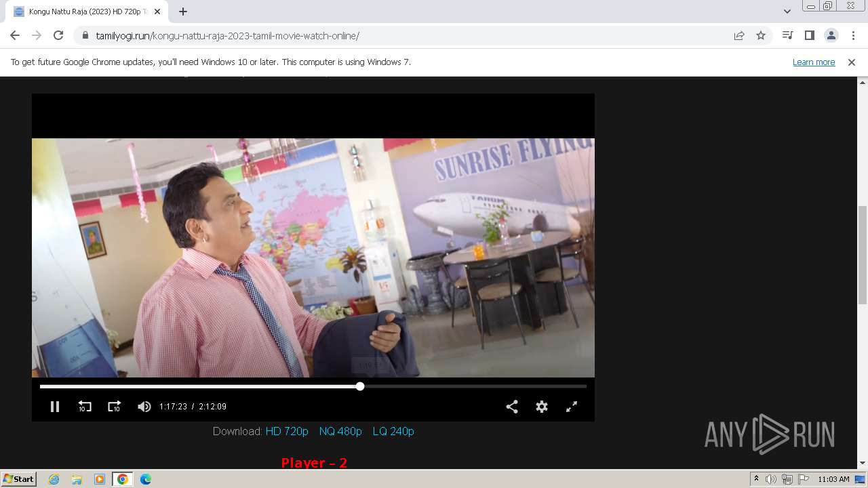Toggle fullscreen video mode
This screenshot has width=868, height=488.
pyautogui.click(x=572, y=407)
